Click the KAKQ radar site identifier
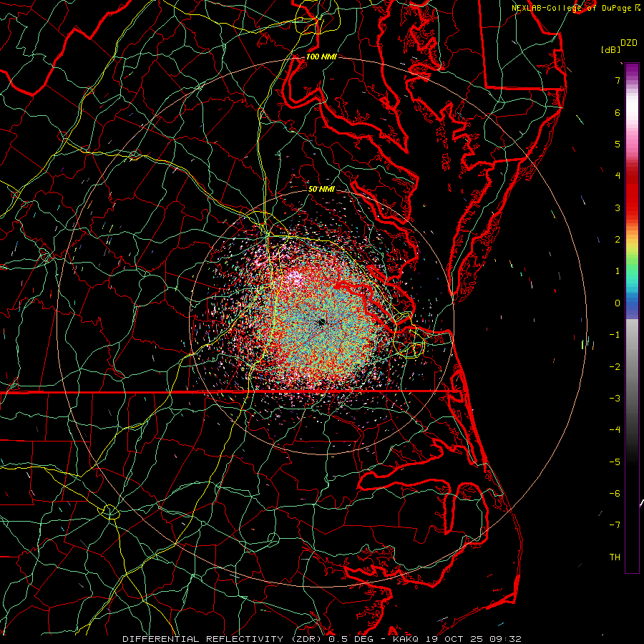 [406, 639]
